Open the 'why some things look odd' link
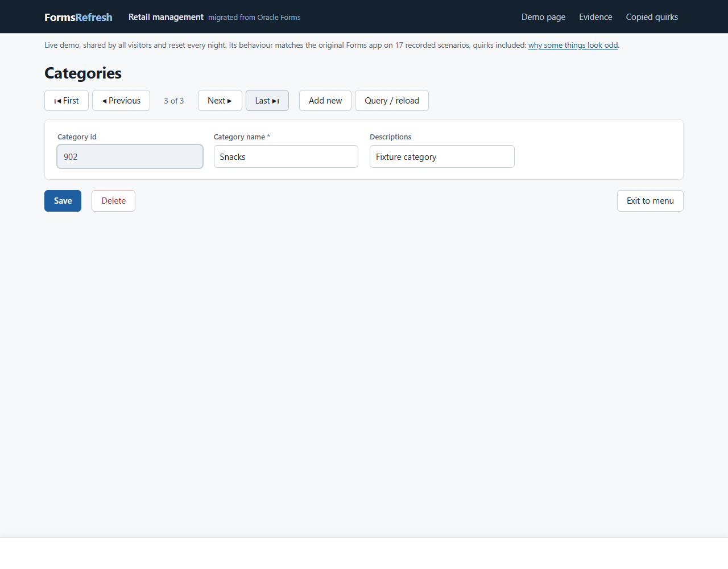The image size is (728, 569). pos(573,45)
